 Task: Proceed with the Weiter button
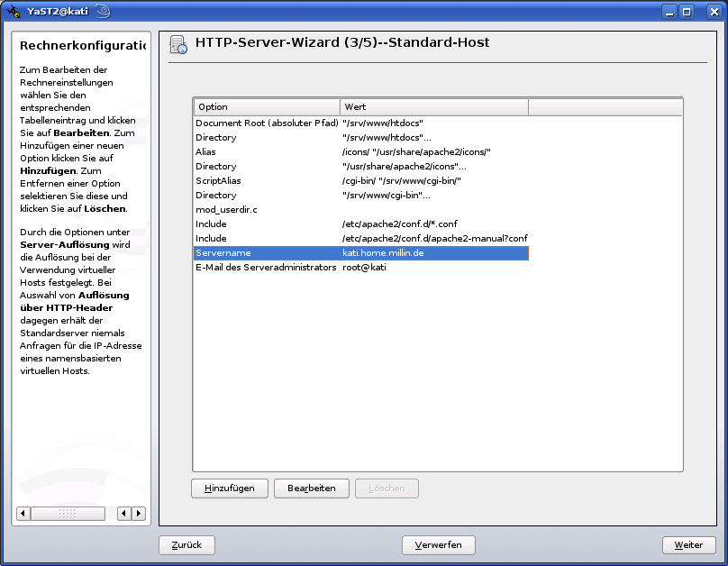(x=688, y=545)
